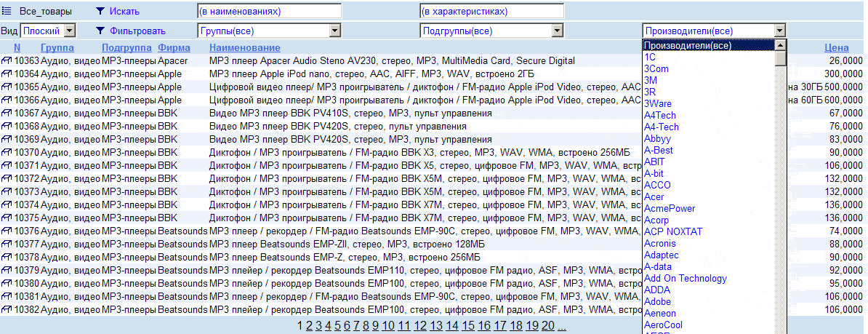Click the row icon for item 10370
This screenshot has height=334, width=868.
[x=7, y=152]
